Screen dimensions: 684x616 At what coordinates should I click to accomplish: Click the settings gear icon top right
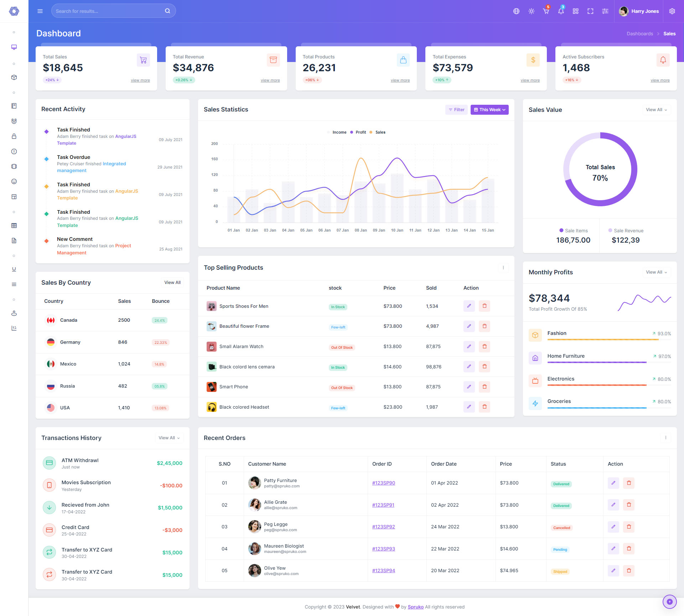pyautogui.click(x=672, y=11)
